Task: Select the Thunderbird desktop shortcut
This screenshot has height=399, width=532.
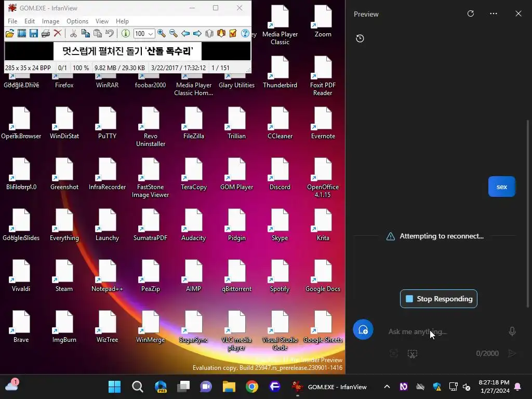Action: point(280,72)
